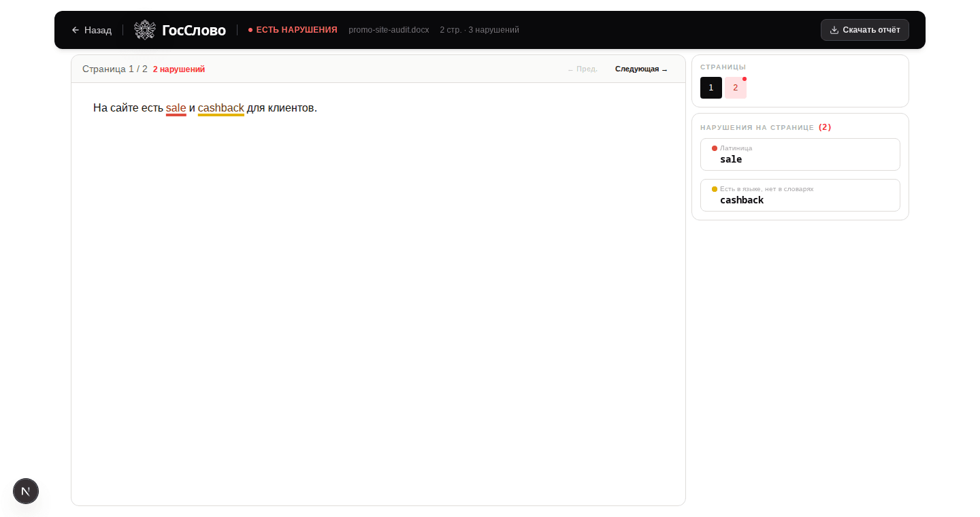Switch to page 2 in the Страницы panel
The height and width of the screenshot is (517, 980).
[x=735, y=88]
